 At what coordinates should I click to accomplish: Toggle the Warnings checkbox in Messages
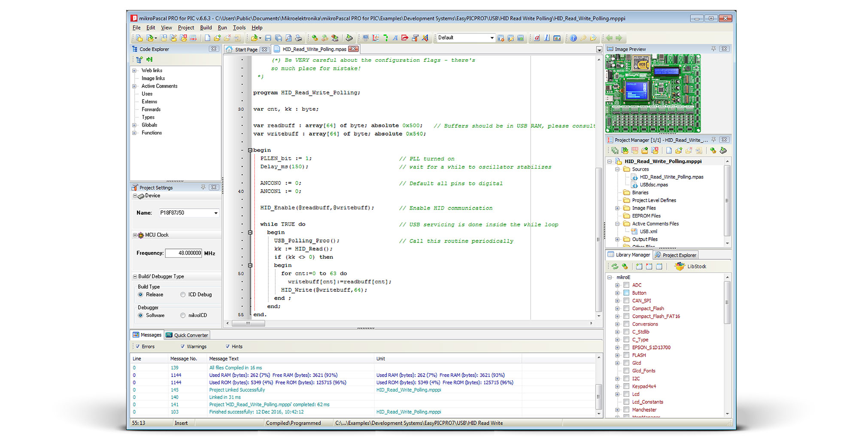182,346
